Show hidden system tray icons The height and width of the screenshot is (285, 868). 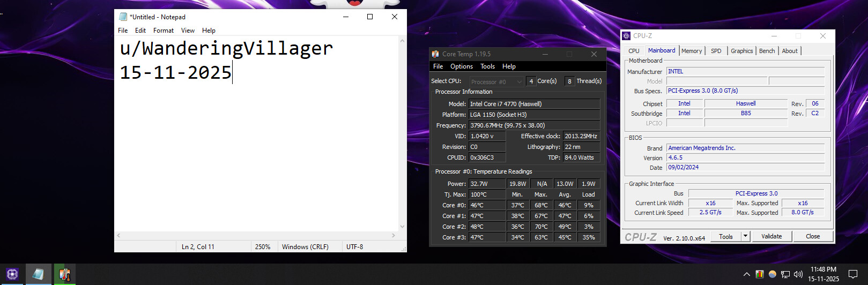pos(746,274)
